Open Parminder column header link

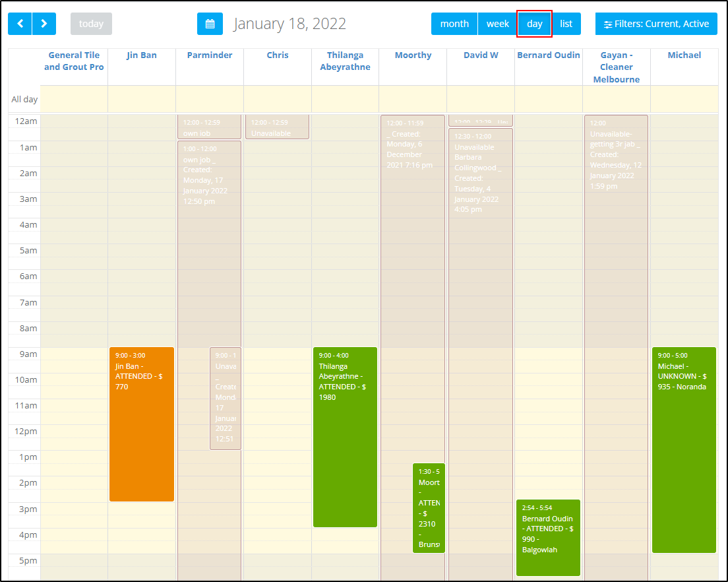tap(210, 55)
